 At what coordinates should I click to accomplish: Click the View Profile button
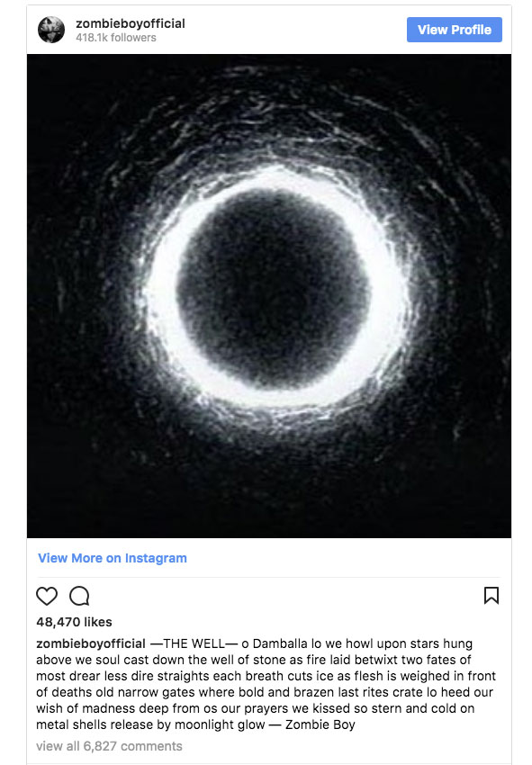(x=455, y=30)
